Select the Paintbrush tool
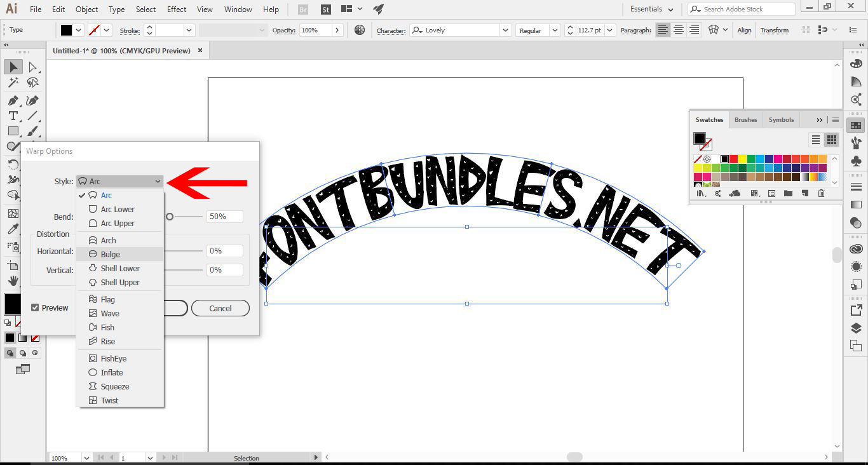This screenshot has width=868, height=465. pos(33,131)
